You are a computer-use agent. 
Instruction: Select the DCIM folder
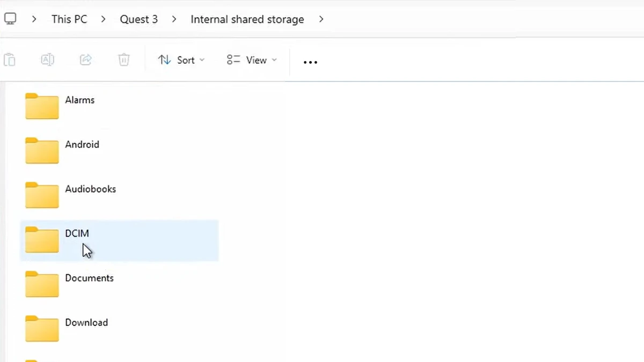click(x=77, y=234)
